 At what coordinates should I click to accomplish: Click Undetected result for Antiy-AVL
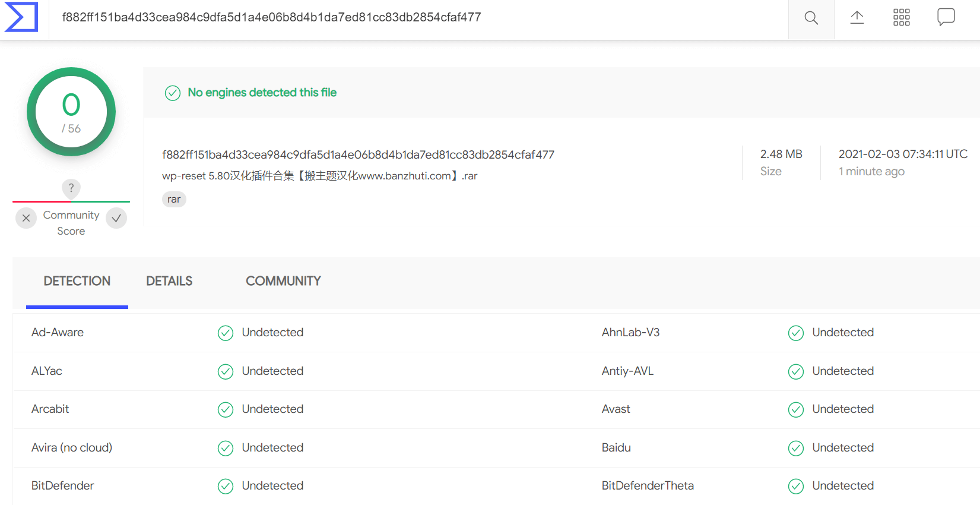(x=843, y=371)
